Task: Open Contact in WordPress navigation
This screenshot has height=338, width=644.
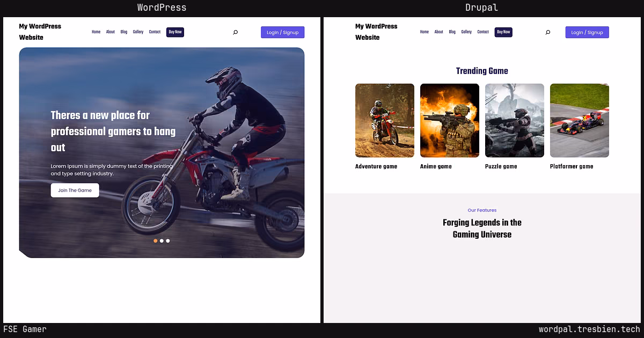Action: point(155,32)
